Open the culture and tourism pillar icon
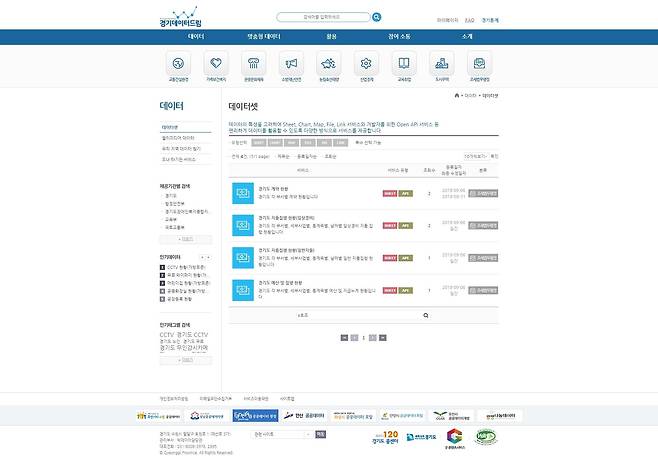Screen dimensions: 658x456 coord(252,64)
